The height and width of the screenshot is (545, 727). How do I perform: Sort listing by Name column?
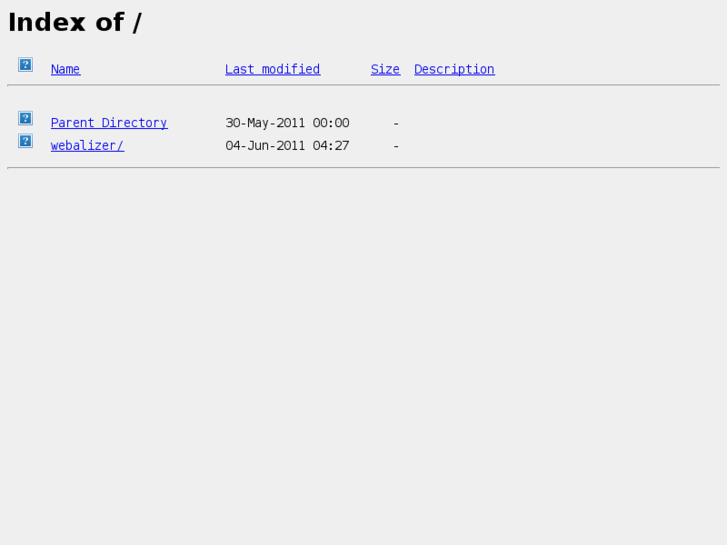(x=65, y=69)
